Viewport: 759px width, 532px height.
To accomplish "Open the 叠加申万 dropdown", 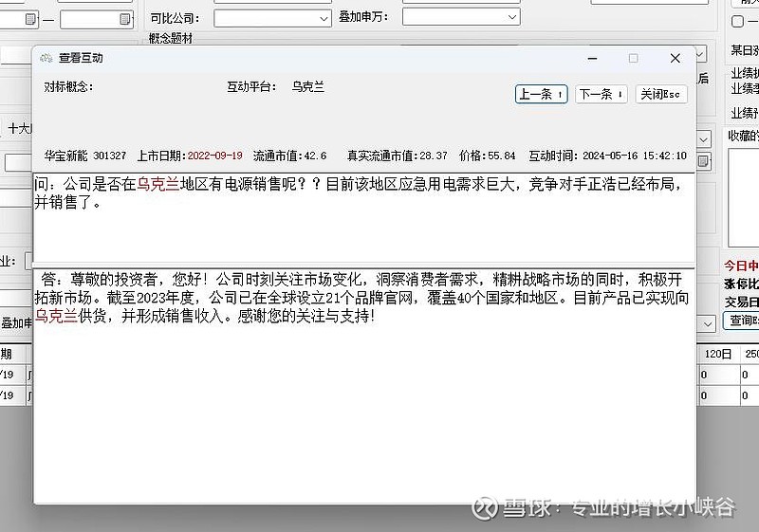I will 461,17.
